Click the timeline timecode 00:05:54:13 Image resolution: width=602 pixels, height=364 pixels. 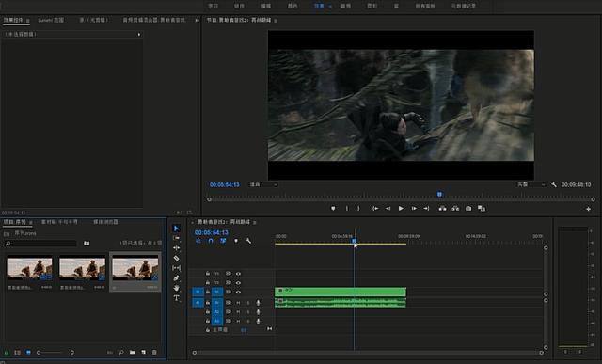(211, 232)
